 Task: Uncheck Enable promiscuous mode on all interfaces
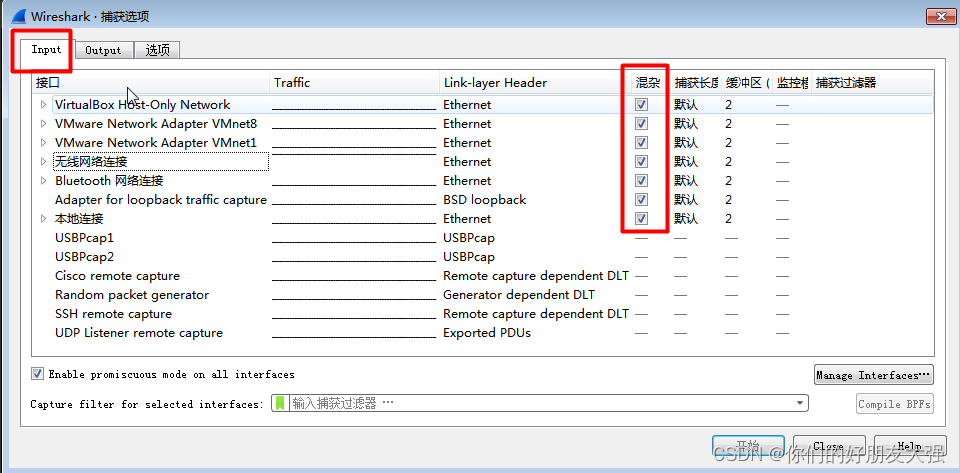coord(37,373)
